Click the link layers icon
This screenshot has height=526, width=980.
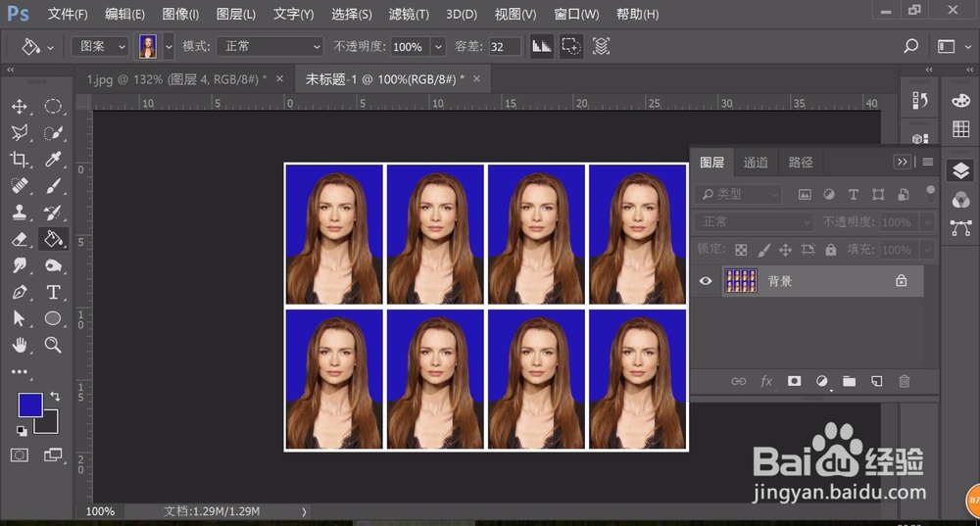[739, 381]
